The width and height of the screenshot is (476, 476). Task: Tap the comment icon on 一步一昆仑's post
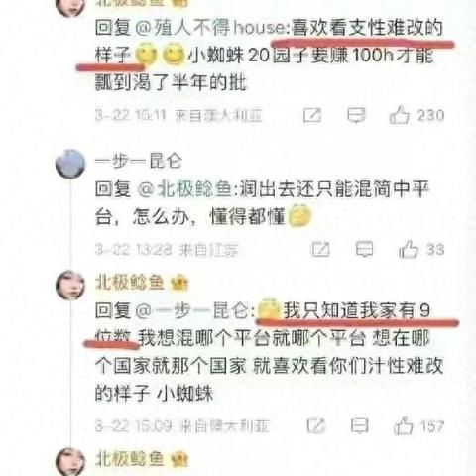tap(364, 249)
